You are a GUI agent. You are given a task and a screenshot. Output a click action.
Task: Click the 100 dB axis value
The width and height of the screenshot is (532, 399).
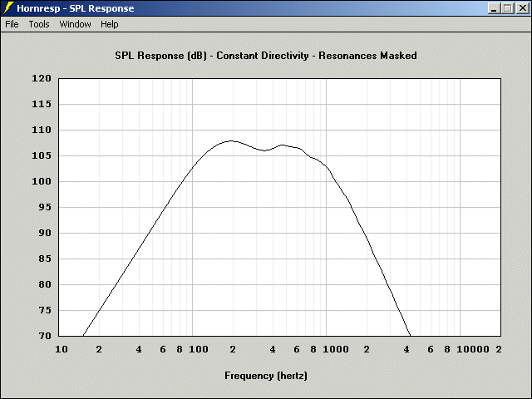pos(42,181)
